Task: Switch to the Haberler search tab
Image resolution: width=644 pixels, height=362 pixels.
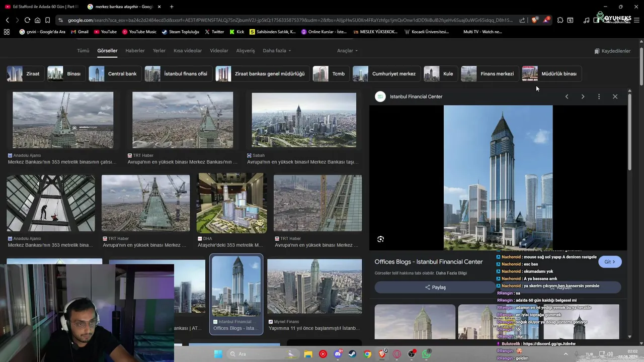Action: tap(135, 51)
